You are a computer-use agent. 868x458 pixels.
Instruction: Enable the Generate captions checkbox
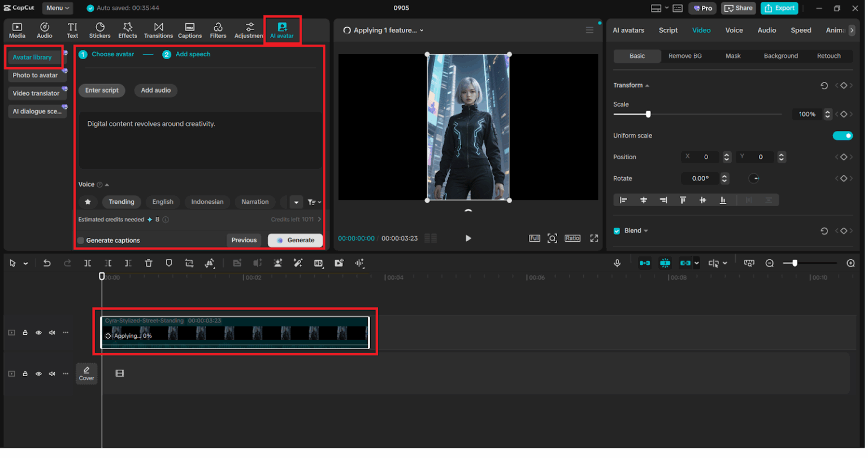[81, 241]
